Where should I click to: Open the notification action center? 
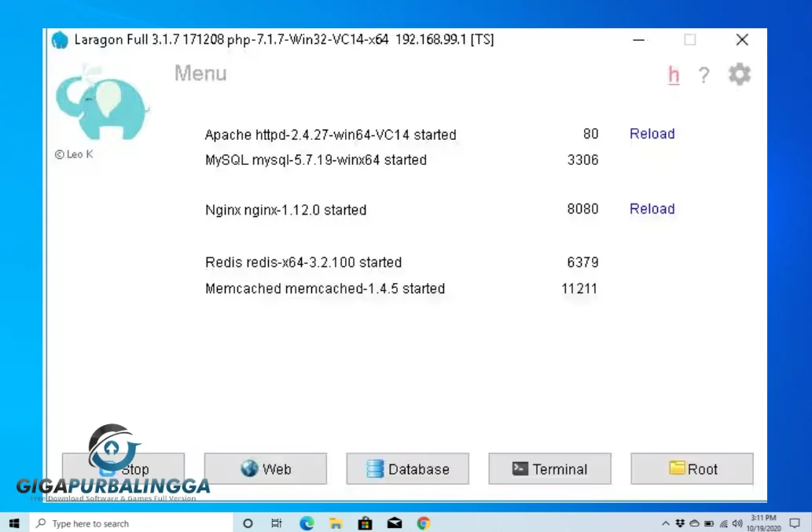pos(795,523)
